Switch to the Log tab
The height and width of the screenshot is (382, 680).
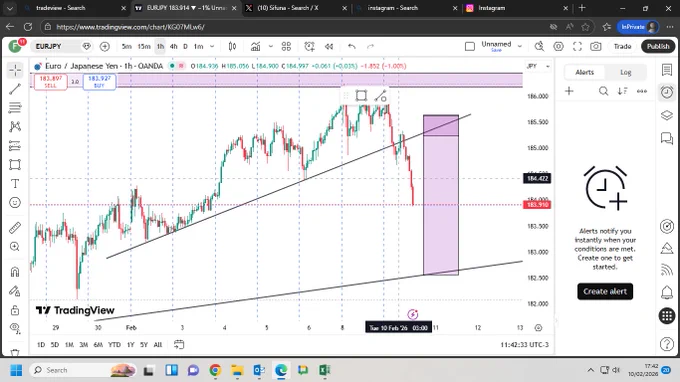coord(625,72)
